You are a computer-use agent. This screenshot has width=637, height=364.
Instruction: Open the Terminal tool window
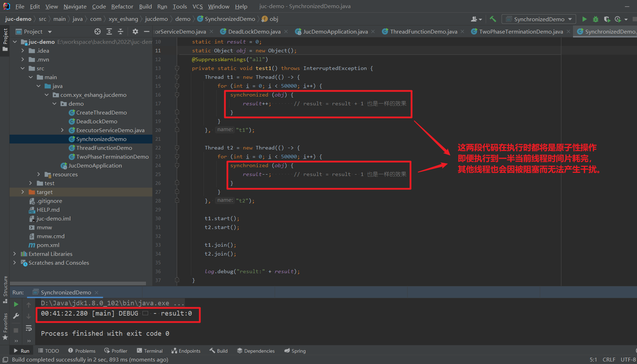tap(150, 351)
